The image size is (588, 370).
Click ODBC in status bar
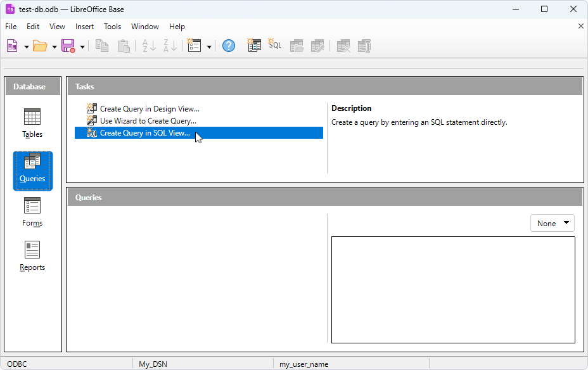[x=17, y=364]
